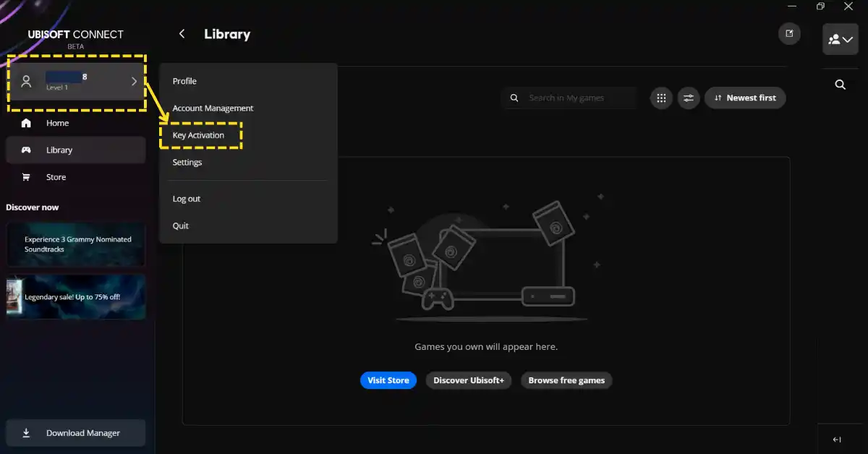Change sorting via the Newest first dropdown
The height and width of the screenshot is (454, 868).
(745, 98)
